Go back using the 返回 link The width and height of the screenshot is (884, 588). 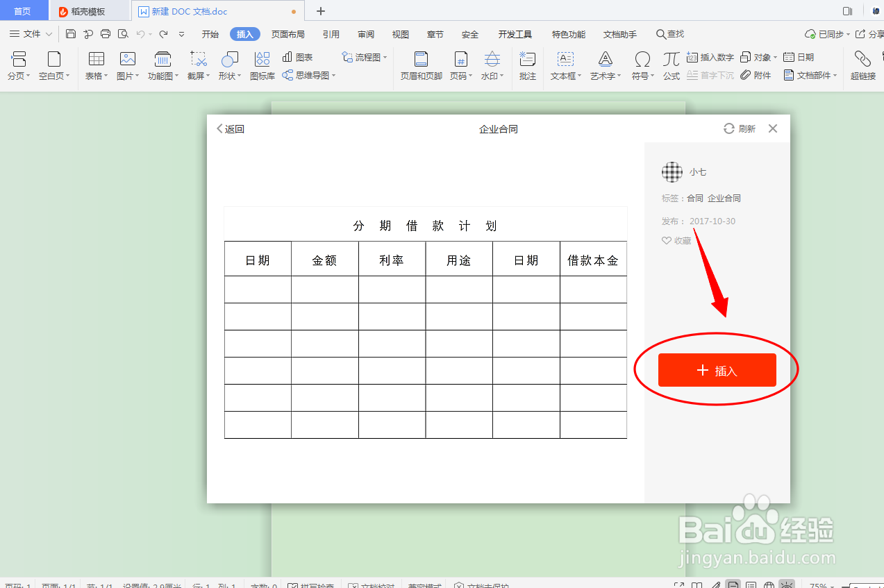point(230,128)
